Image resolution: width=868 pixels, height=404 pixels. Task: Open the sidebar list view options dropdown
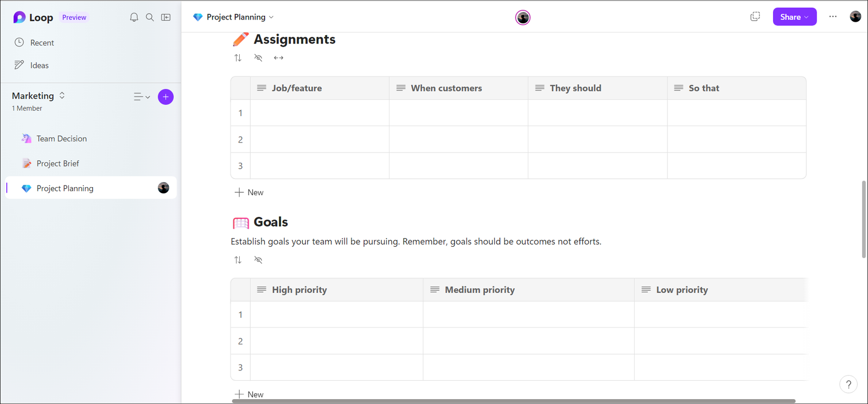click(x=142, y=97)
